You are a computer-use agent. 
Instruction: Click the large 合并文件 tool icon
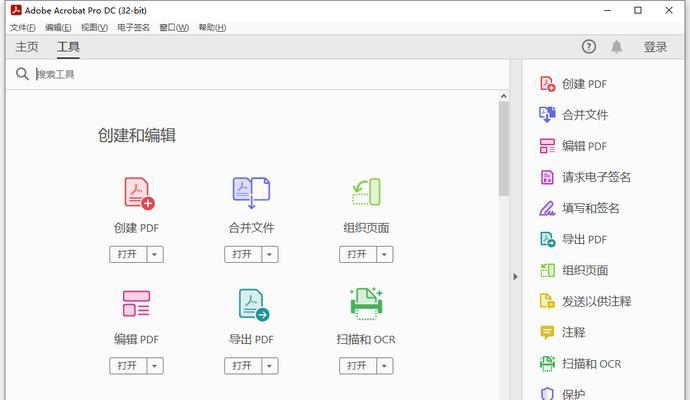[x=251, y=193]
